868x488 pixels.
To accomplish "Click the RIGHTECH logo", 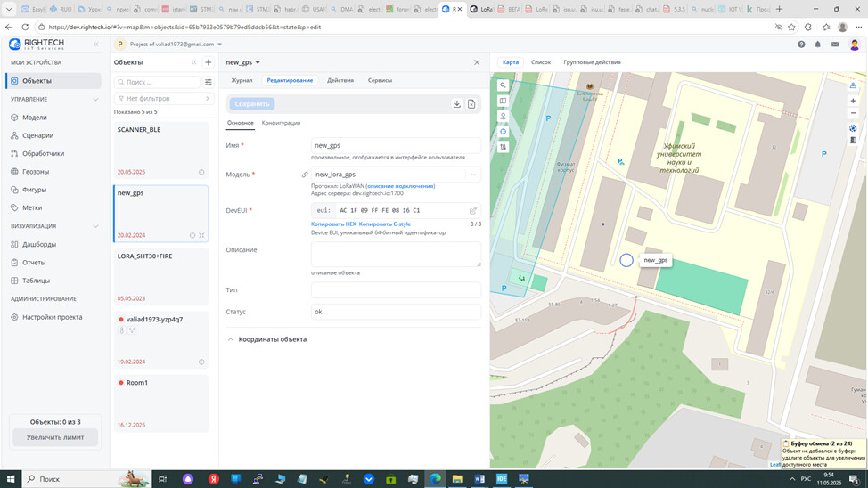I will point(37,44).
